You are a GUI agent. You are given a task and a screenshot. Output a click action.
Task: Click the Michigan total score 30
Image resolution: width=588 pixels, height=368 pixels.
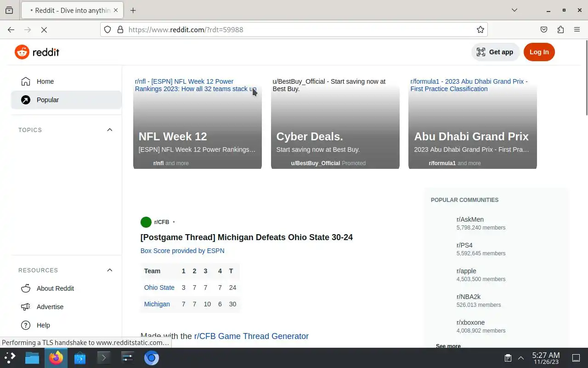pyautogui.click(x=232, y=304)
